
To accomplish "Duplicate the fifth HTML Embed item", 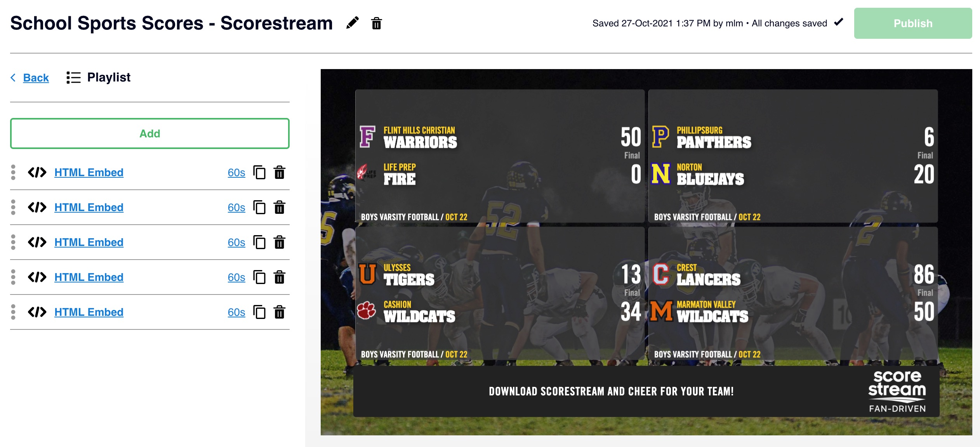I will [259, 312].
